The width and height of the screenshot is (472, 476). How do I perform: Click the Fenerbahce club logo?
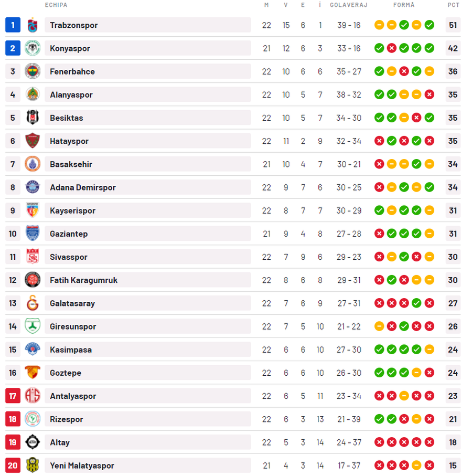pyautogui.click(x=33, y=71)
